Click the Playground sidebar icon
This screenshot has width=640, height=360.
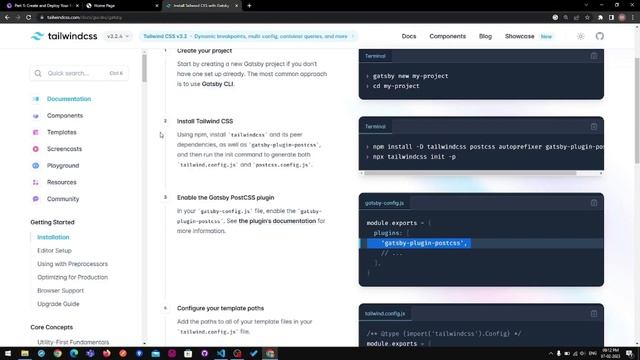[36, 166]
